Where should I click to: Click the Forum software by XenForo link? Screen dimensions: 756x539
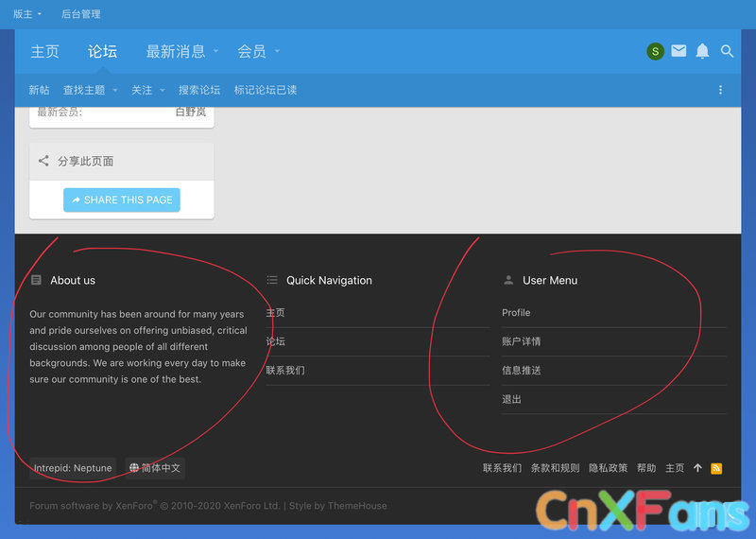pyautogui.click(x=154, y=506)
